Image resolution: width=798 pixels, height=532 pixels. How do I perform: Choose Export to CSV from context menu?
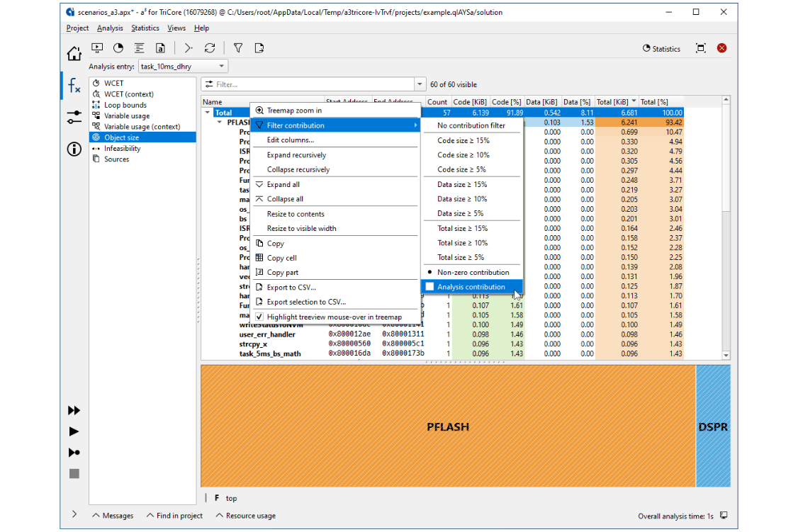tap(291, 288)
